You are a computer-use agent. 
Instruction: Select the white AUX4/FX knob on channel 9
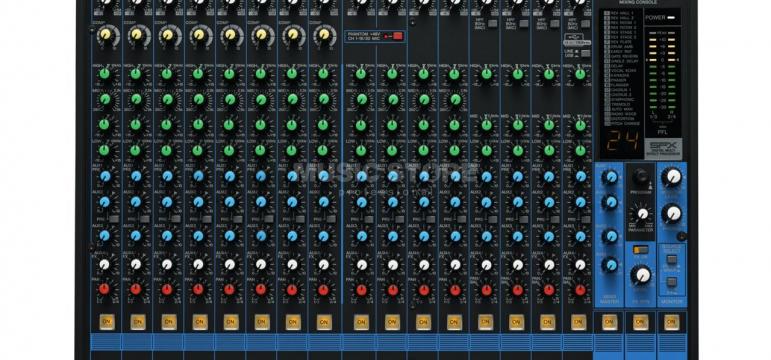(x=361, y=265)
